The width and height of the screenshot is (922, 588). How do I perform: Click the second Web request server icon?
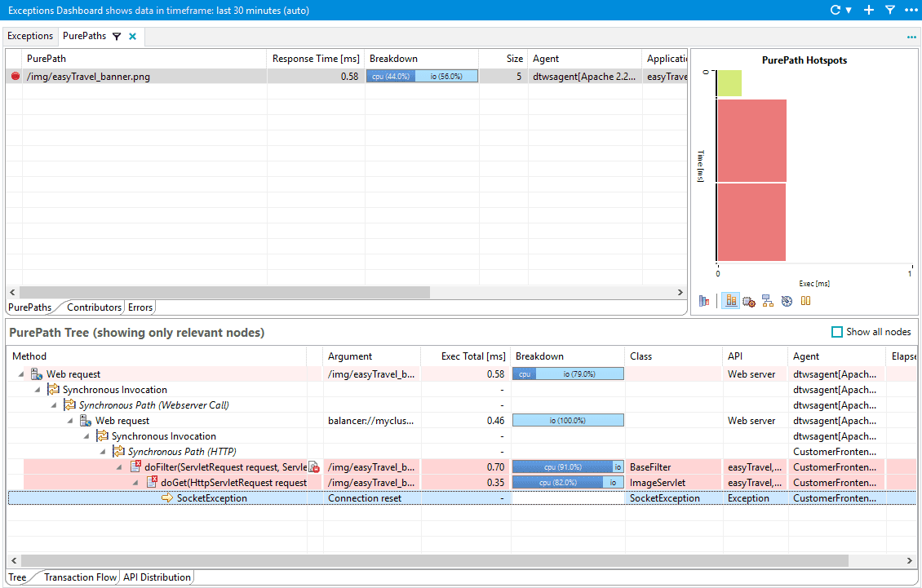click(x=85, y=421)
